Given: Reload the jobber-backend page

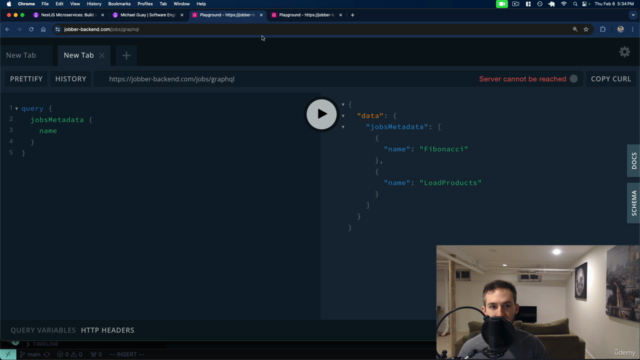Looking at the screenshot, I should click(31, 29).
